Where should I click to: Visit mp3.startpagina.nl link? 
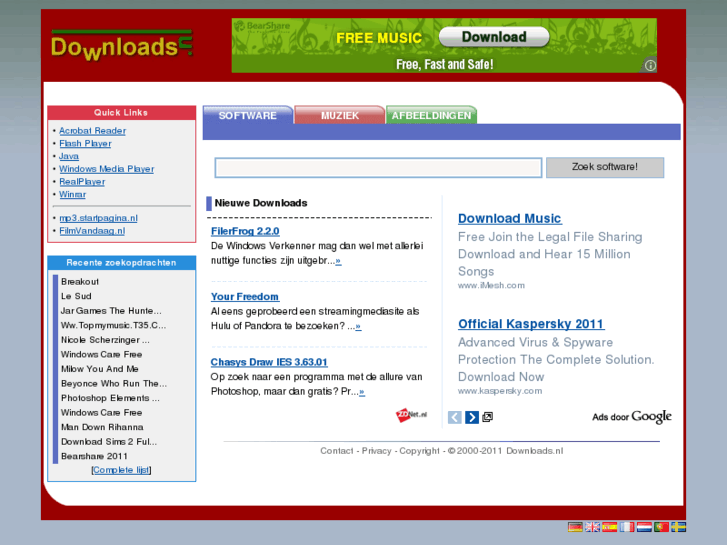[x=98, y=218]
